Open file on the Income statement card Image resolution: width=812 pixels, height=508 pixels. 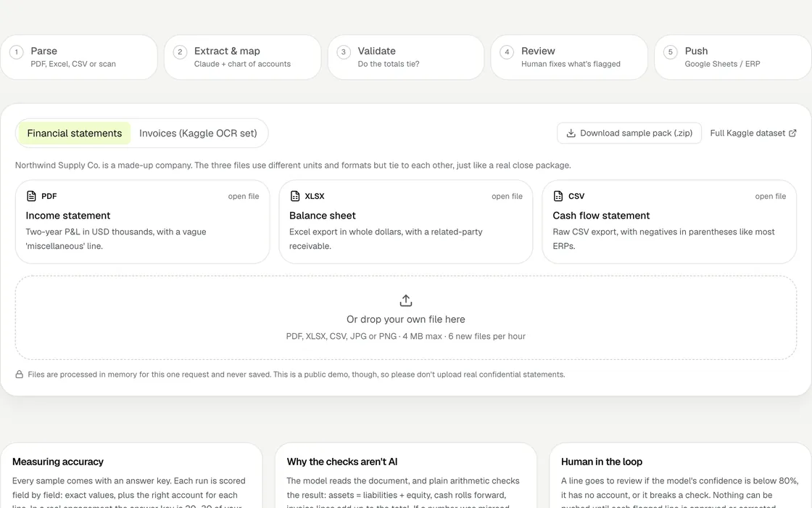(x=244, y=196)
